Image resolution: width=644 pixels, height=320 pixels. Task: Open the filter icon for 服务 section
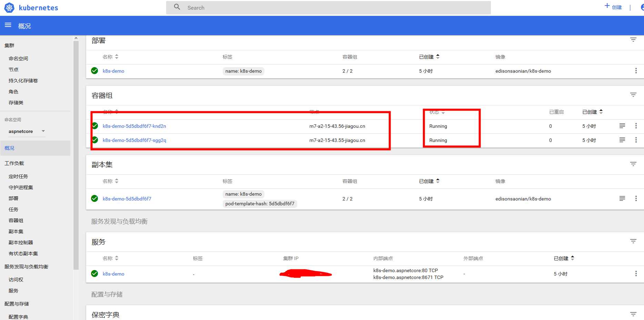click(x=633, y=241)
